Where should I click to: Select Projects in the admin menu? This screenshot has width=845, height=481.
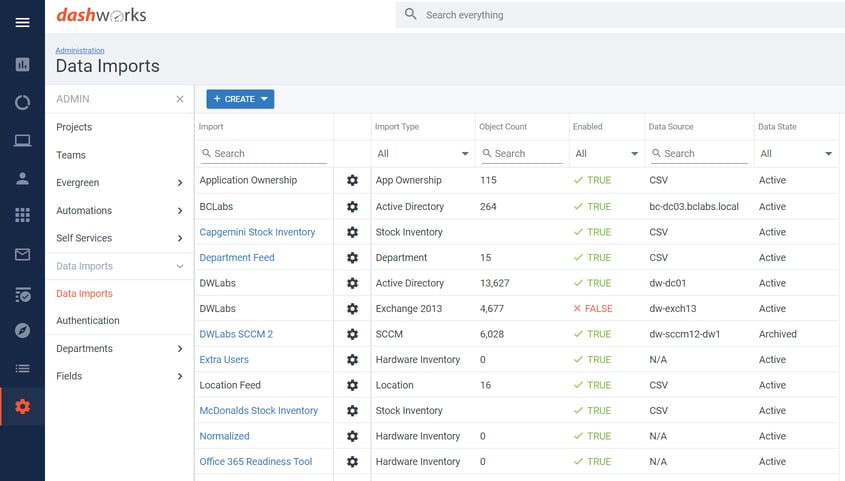tap(74, 127)
